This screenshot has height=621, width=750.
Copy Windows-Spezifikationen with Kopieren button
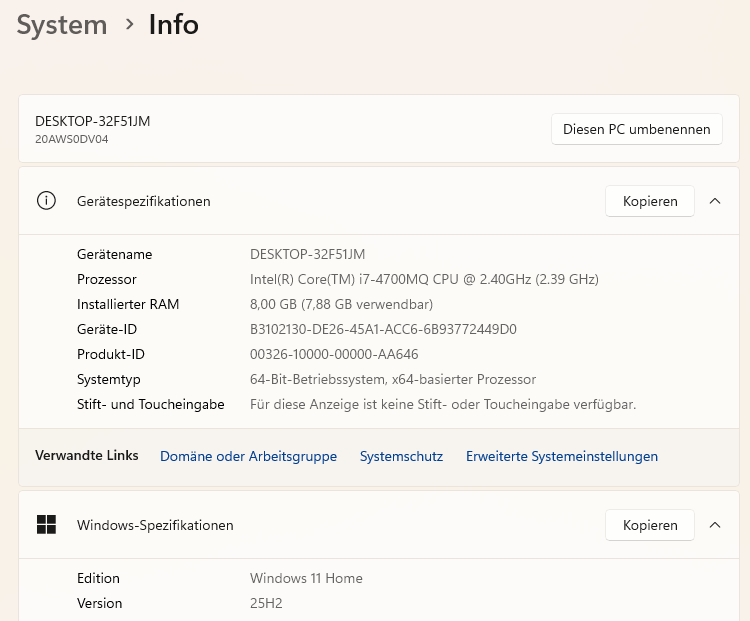(x=650, y=525)
